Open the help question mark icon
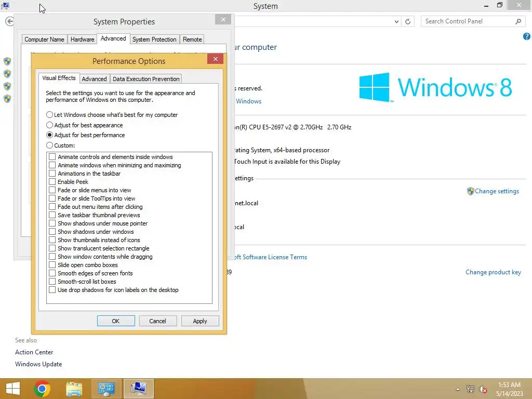The width and height of the screenshot is (532, 399). pyautogui.click(x=527, y=36)
